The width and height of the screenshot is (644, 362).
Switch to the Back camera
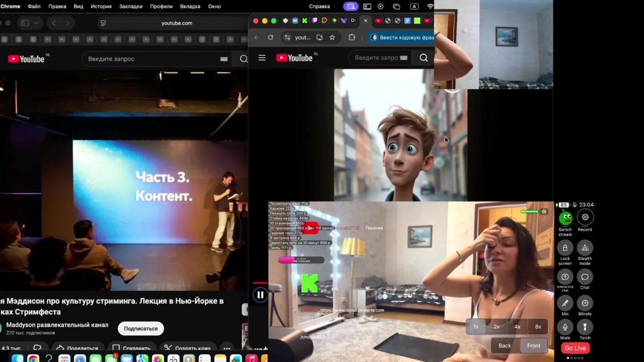click(x=505, y=345)
